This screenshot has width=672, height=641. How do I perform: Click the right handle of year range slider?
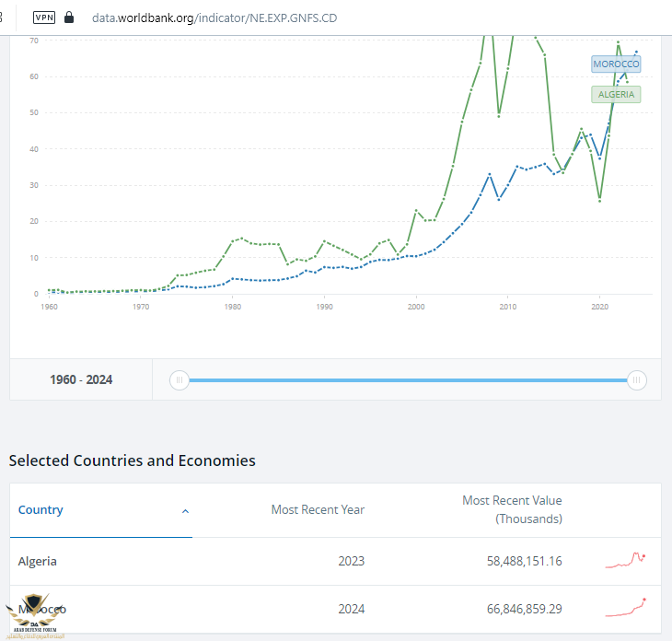[x=636, y=379]
